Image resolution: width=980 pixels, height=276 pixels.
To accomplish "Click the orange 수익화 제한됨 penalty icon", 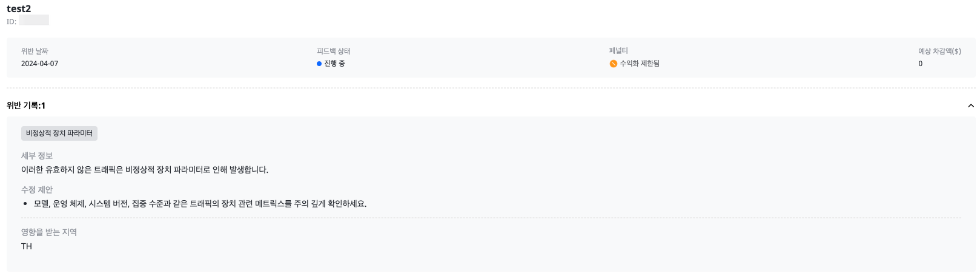I will [613, 64].
